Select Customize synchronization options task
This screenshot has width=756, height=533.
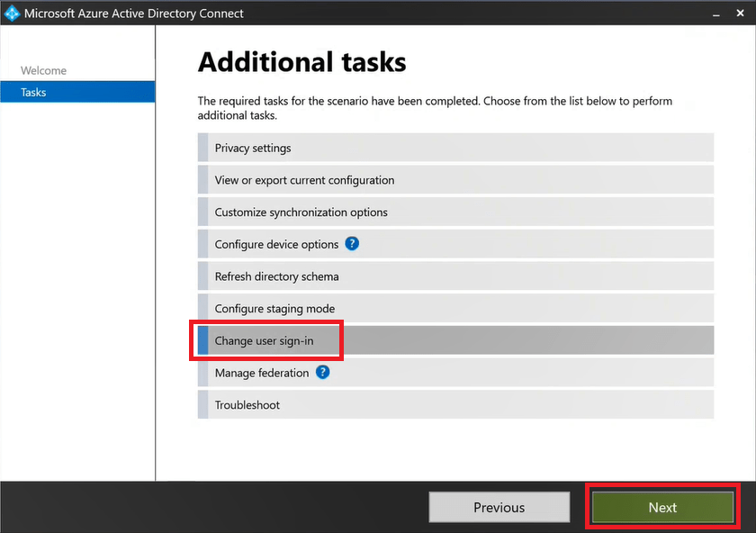pyautogui.click(x=301, y=212)
